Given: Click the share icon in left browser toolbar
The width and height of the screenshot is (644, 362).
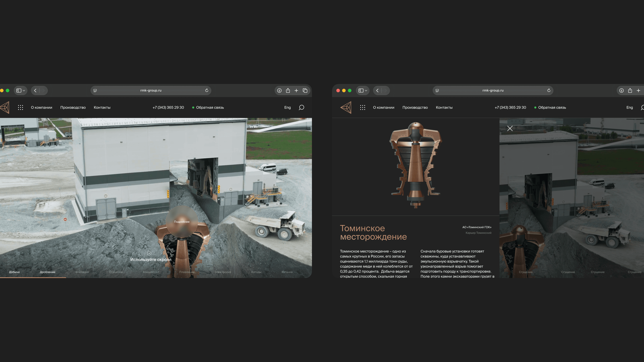Looking at the screenshot, I should click(x=288, y=90).
